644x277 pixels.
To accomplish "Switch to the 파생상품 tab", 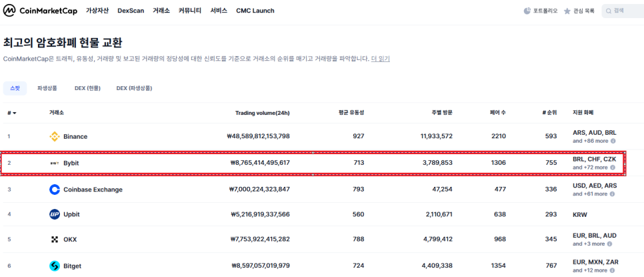I will (x=47, y=88).
